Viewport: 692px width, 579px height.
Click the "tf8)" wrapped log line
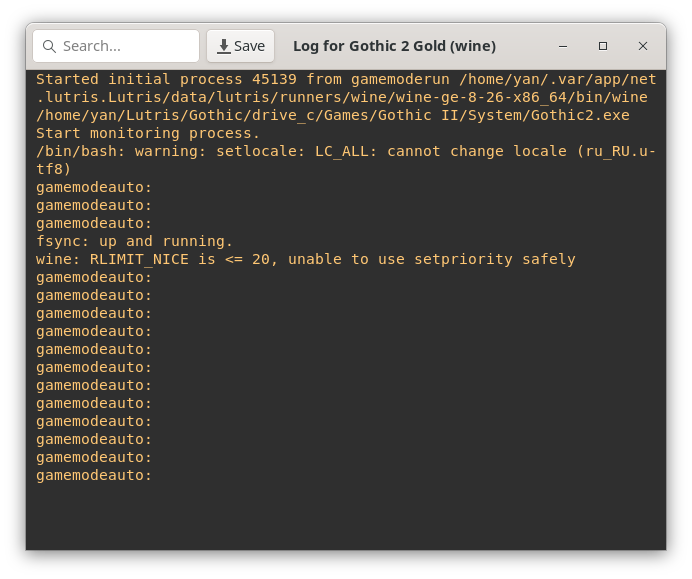[x=54, y=169]
